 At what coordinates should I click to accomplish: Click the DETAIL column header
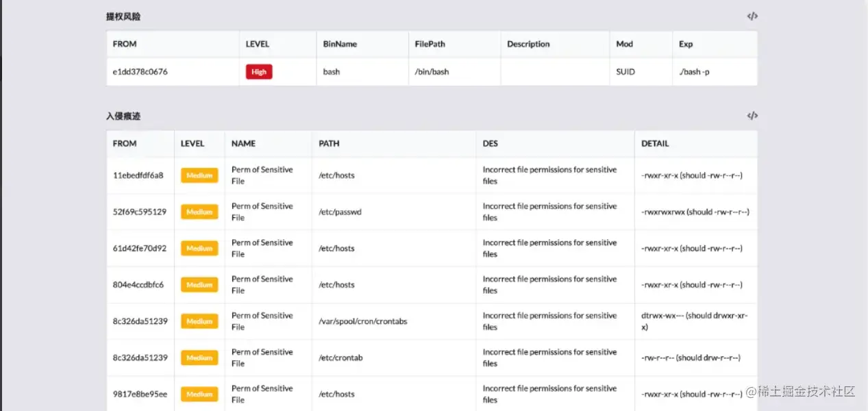(654, 144)
